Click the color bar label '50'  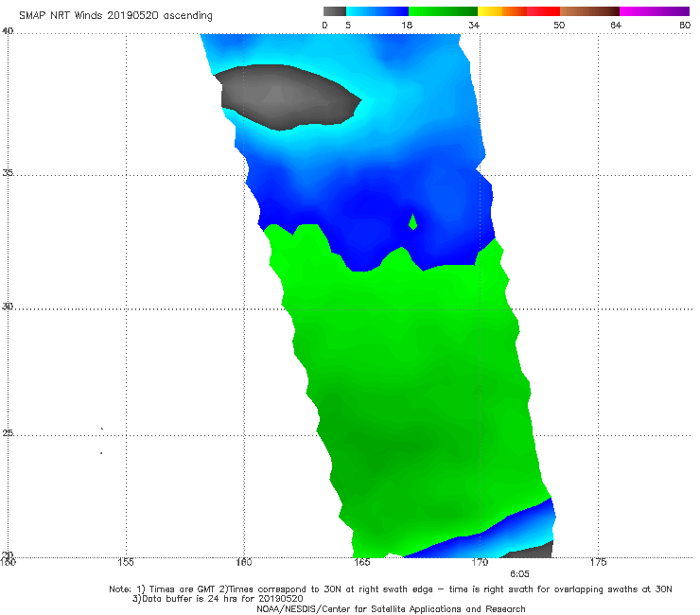coord(559,25)
